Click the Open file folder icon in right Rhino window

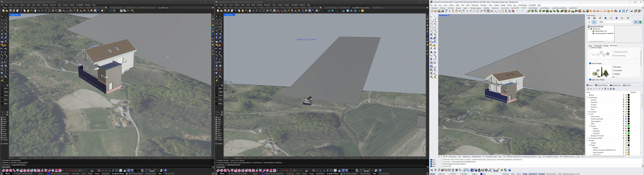point(435,11)
